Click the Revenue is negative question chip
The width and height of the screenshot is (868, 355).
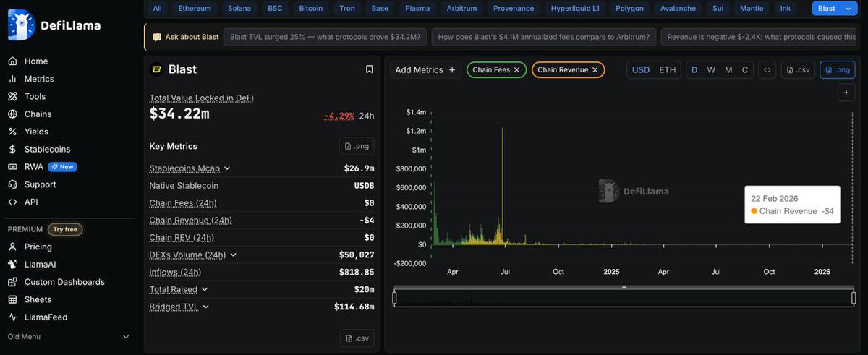click(x=759, y=37)
